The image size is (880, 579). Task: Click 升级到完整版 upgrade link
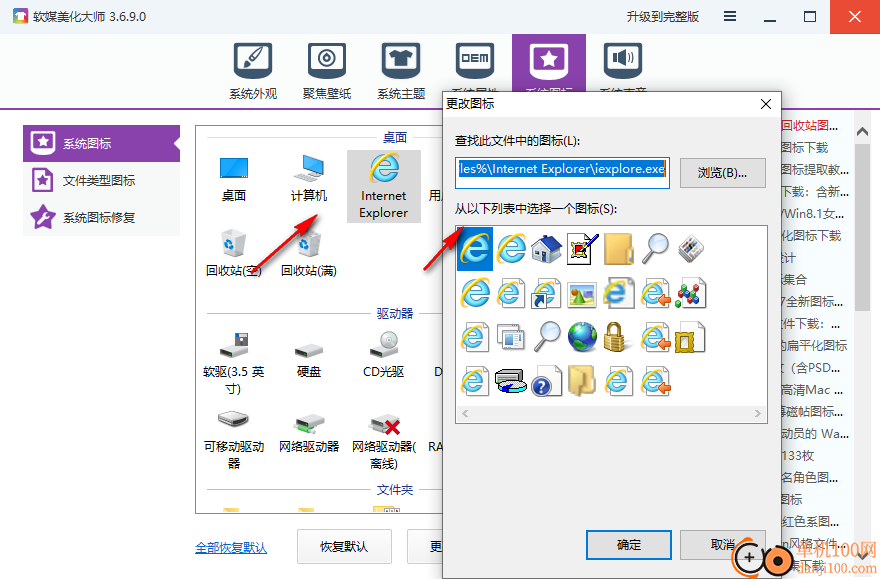[x=662, y=17]
